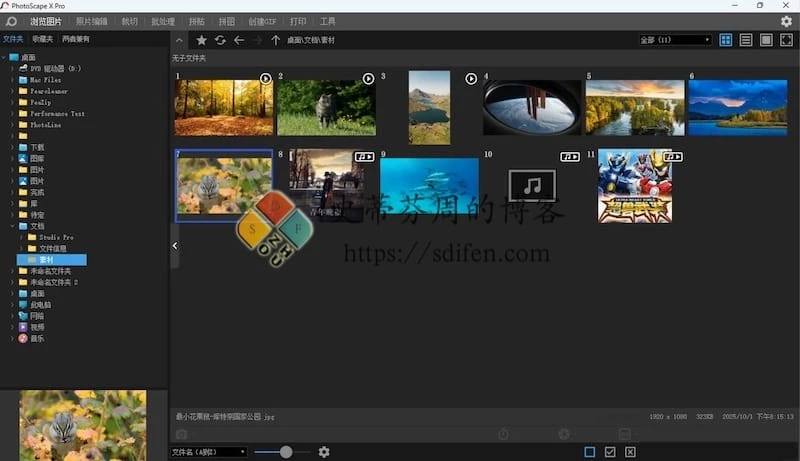
Task: Collapse the left folder panel with side arrow
Action: (x=175, y=246)
